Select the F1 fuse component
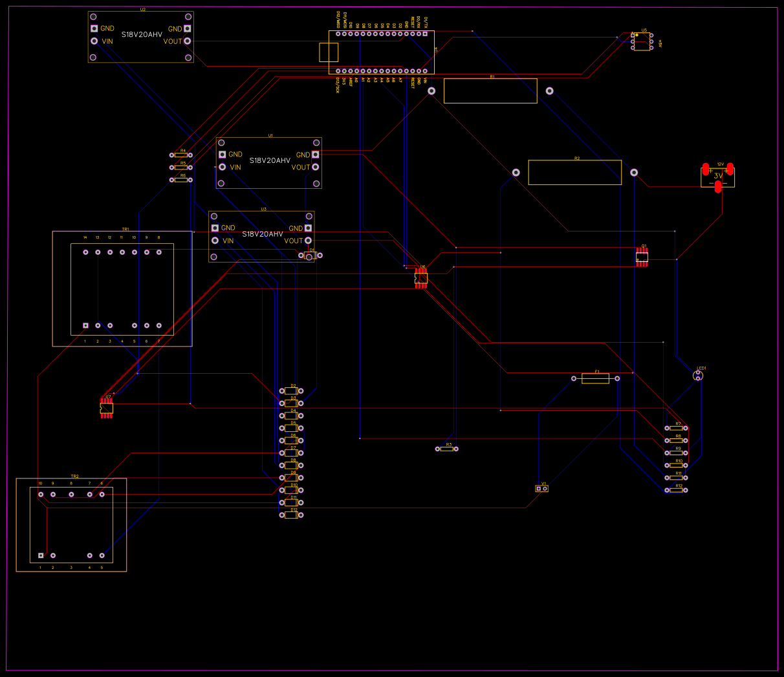Screen dimensions: 784x677 click(596, 378)
